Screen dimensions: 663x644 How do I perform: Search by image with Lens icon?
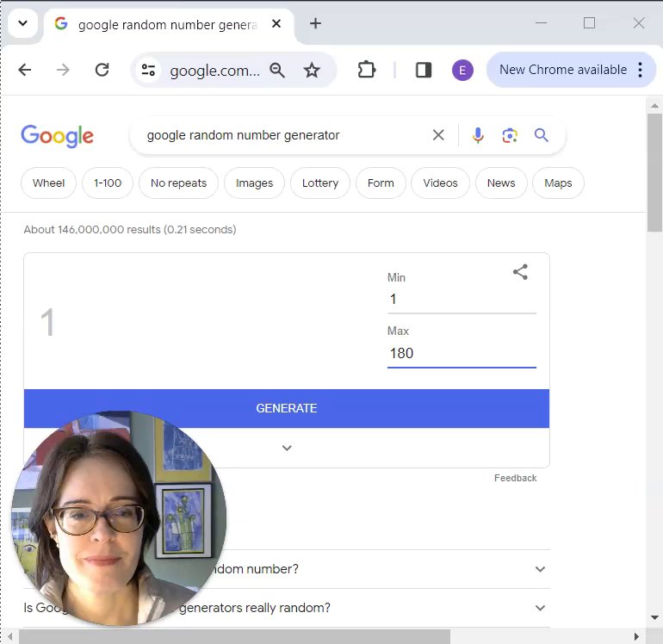[510, 135]
